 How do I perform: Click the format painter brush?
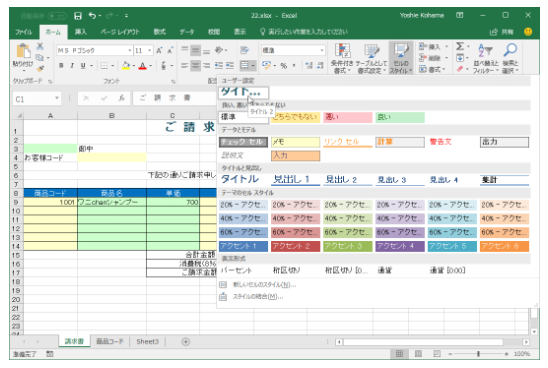(40, 68)
